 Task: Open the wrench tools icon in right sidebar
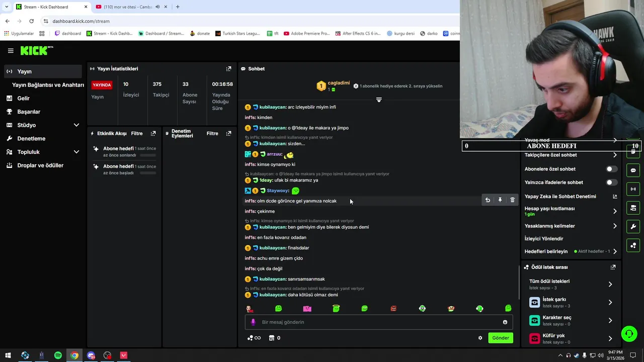coord(633,227)
